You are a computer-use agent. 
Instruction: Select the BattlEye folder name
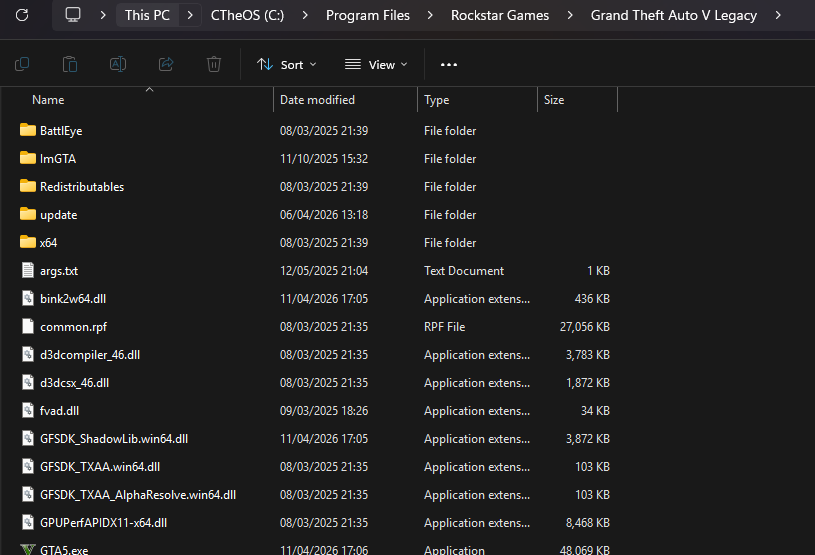tap(61, 130)
